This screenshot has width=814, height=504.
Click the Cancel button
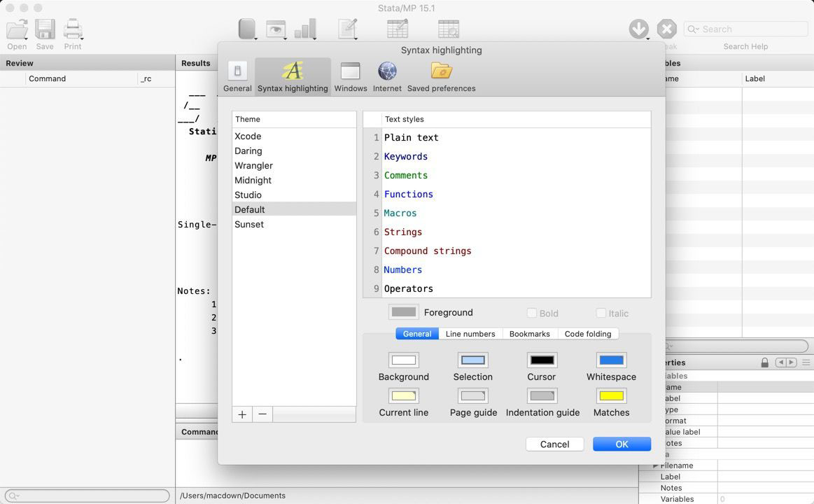coord(554,444)
